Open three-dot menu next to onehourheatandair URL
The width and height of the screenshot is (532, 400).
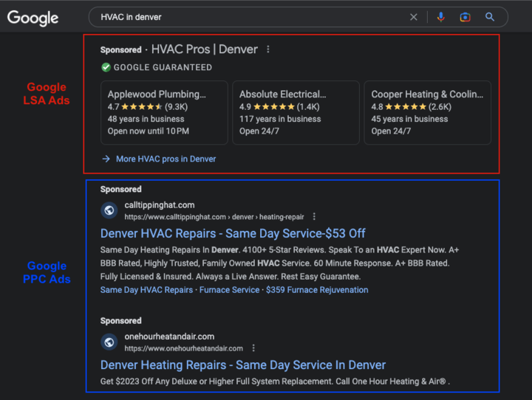[253, 348]
